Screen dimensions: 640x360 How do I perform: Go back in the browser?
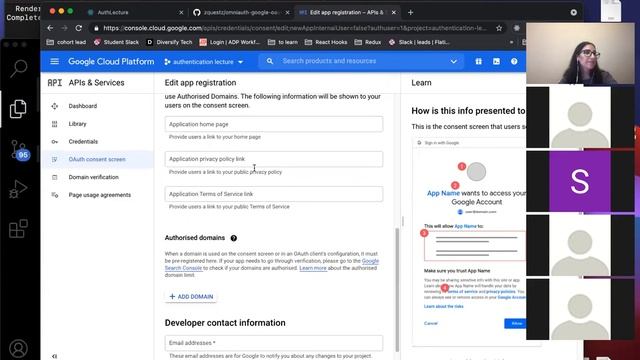point(50,28)
